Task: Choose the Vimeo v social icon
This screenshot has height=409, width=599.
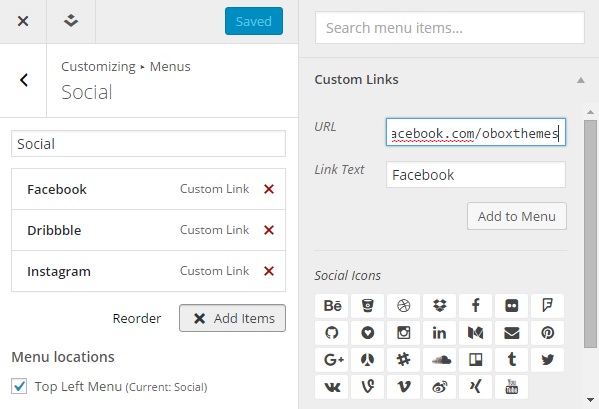Action: 403,387
